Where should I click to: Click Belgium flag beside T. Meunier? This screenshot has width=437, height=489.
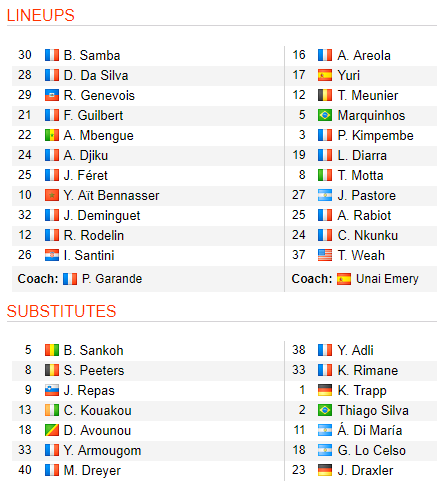325,95
